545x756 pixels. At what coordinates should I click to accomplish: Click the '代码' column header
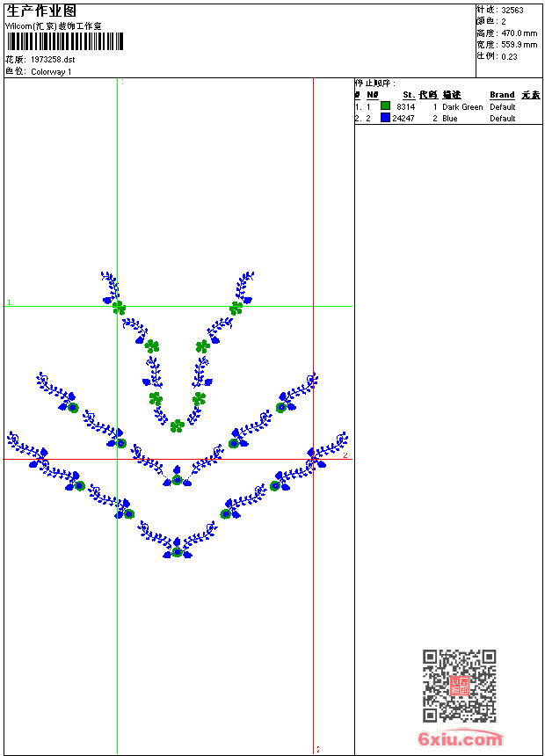click(x=428, y=95)
